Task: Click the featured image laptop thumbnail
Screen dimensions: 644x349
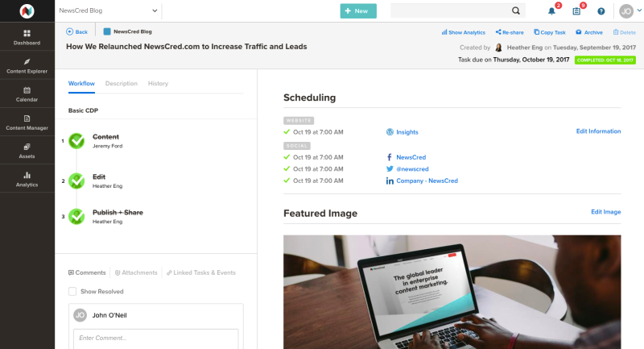Action: click(452, 292)
